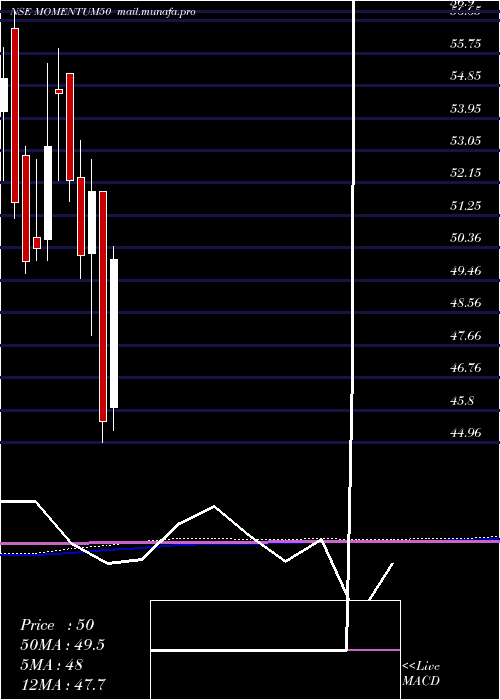This screenshot has height=700, width=500.
Task: Click the 53.05 price axis label
Action: (466, 141)
